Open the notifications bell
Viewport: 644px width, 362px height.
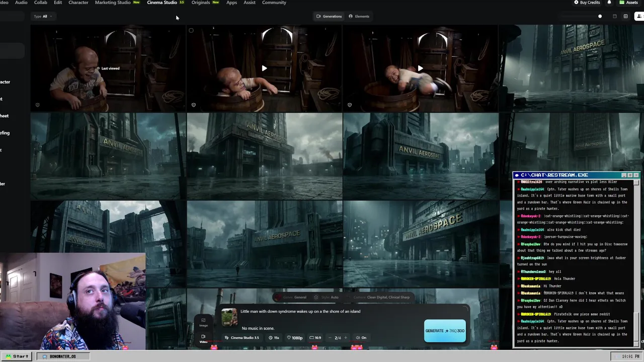coord(609,3)
